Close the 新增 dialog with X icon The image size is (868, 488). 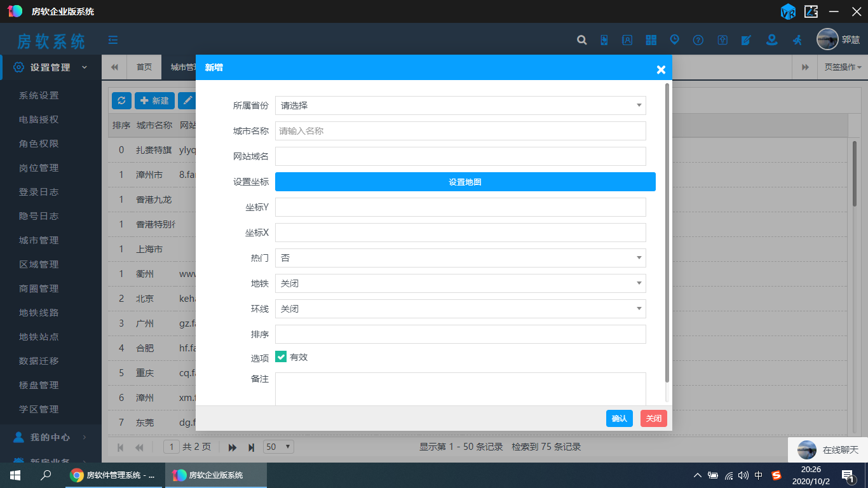click(661, 70)
